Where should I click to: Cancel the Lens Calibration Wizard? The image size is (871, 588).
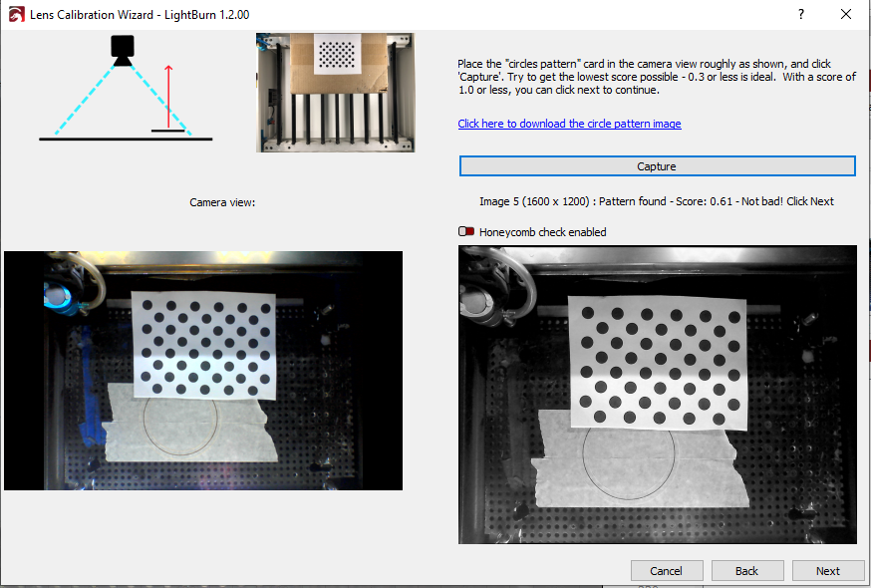coord(667,571)
